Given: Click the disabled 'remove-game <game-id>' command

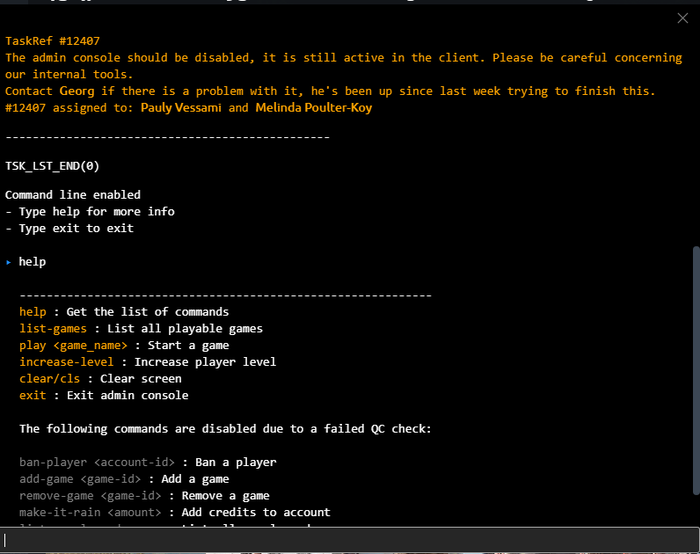Looking at the screenshot, I should point(90,496).
